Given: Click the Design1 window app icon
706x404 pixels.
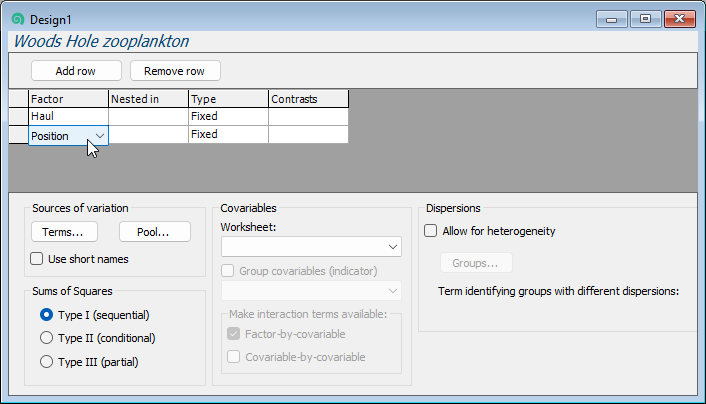Looking at the screenshot, I should pos(14,19).
